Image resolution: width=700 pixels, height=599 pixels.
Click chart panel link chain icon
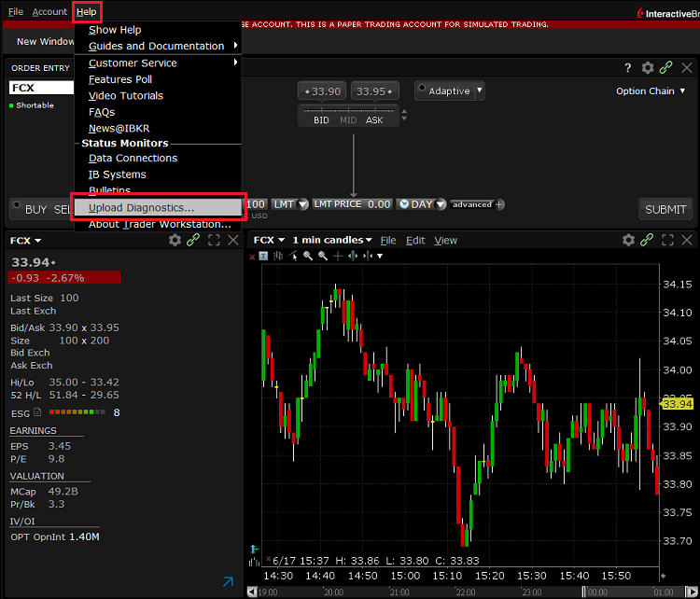click(647, 240)
